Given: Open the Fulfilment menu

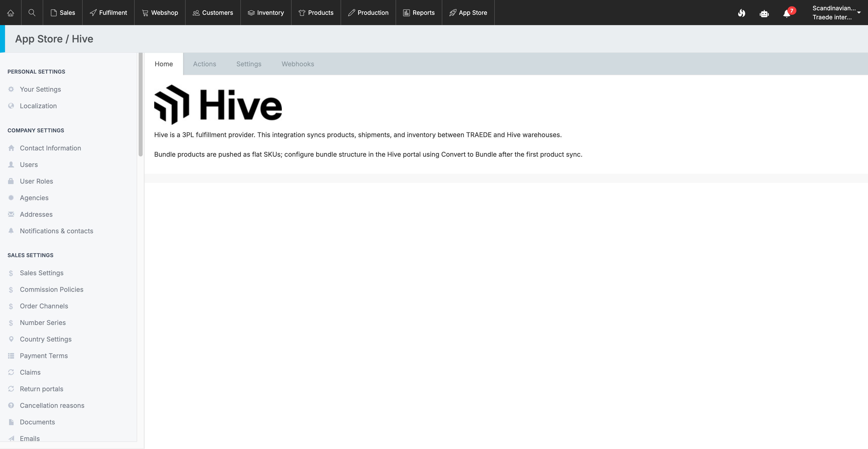Looking at the screenshot, I should tap(108, 13).
